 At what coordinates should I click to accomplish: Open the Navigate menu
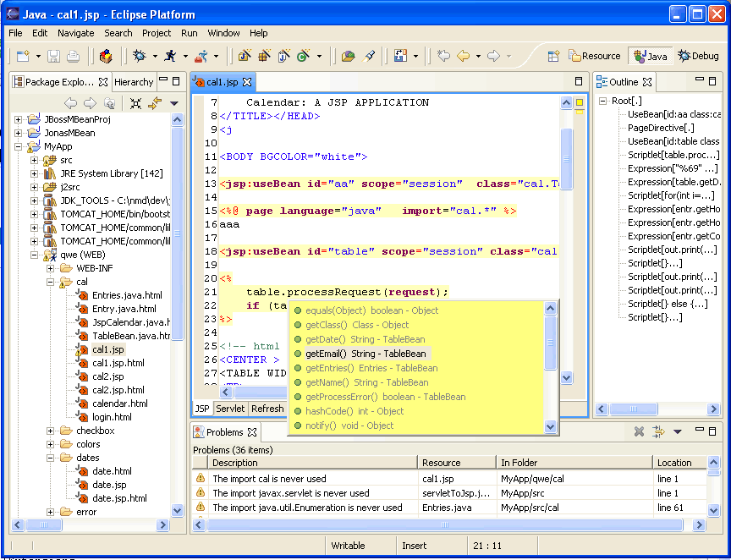[x=76, y=33]
